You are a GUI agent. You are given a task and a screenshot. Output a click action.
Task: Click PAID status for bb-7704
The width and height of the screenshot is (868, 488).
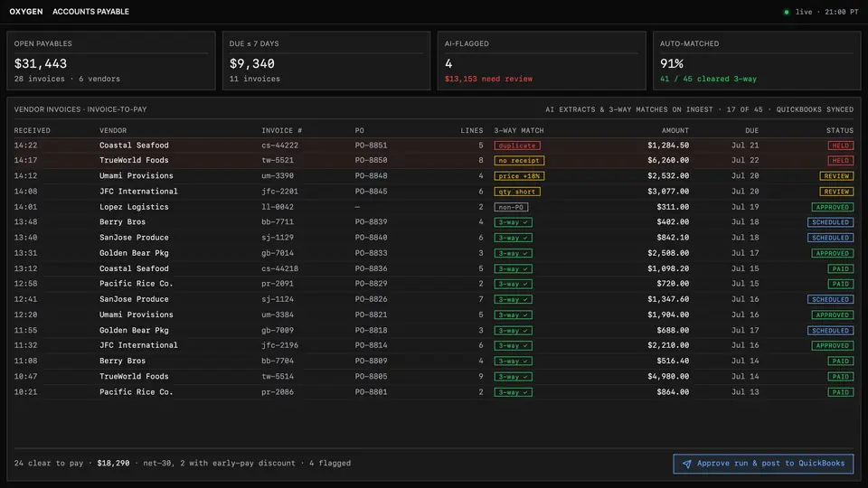pyautogui.click(x=840, y=361)
